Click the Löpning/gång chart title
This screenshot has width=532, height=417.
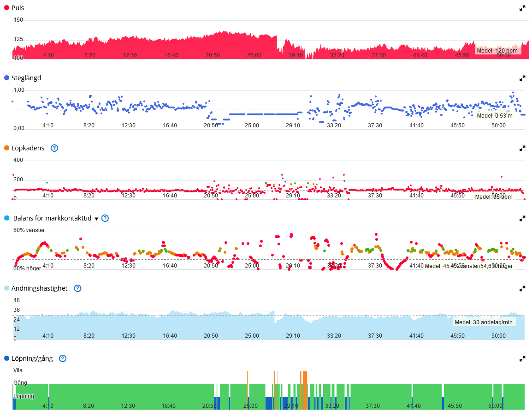click(x=32, y=358)
